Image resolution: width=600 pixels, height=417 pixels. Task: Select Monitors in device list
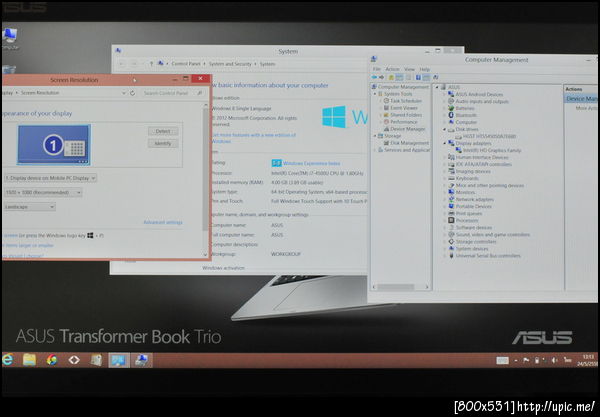[x=465, y=192]
